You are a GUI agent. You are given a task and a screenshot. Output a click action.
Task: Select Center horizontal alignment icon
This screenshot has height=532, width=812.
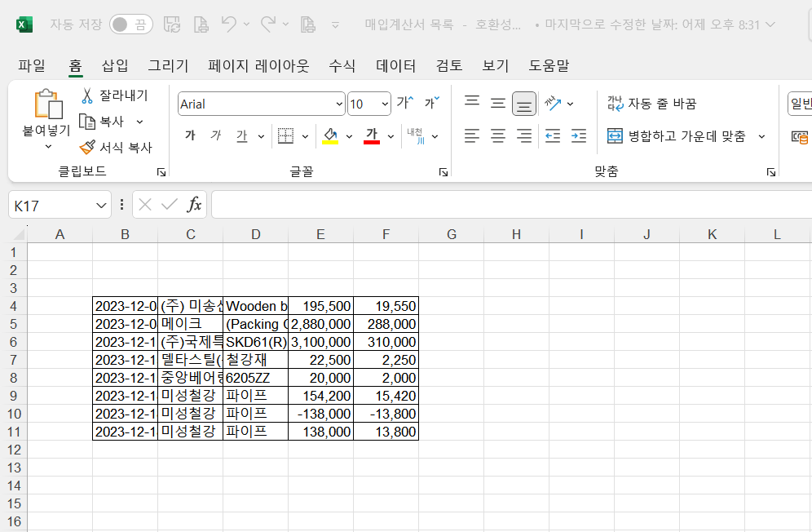click(x=497, y=136)
